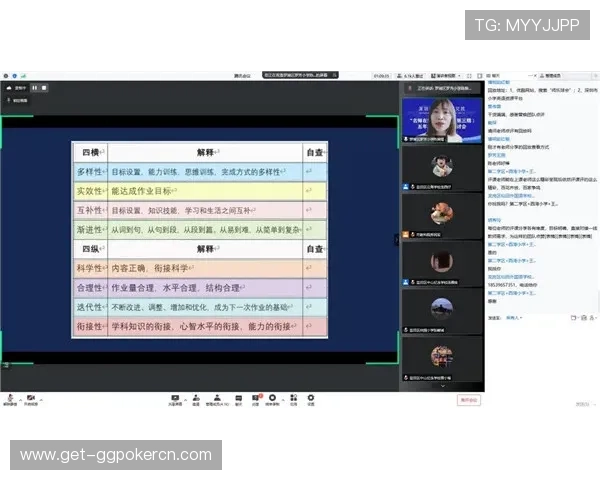Screen dimensions: 600x480
Task: Click the 四横 header cell
Action: tap(91, 152)
